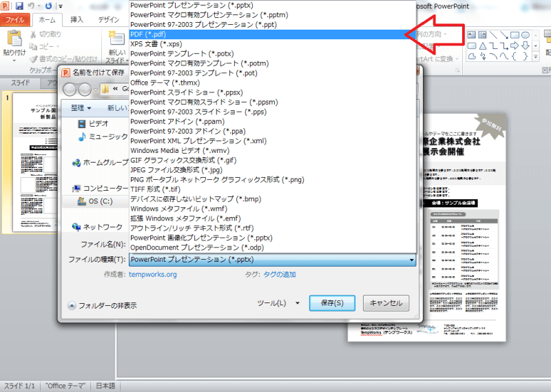This screenshot has width=551, height=392.
Task: Open the 整理 dropdown menu
Action: coord(81,108)
